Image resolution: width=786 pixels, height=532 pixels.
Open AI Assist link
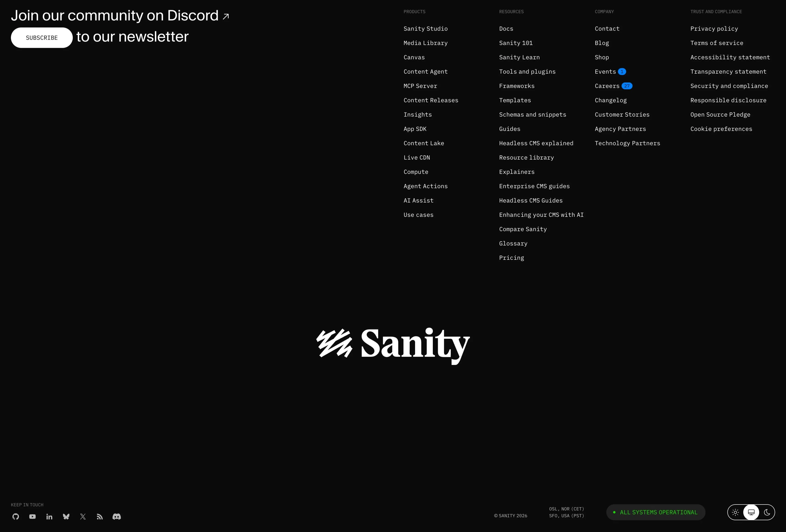418,200
